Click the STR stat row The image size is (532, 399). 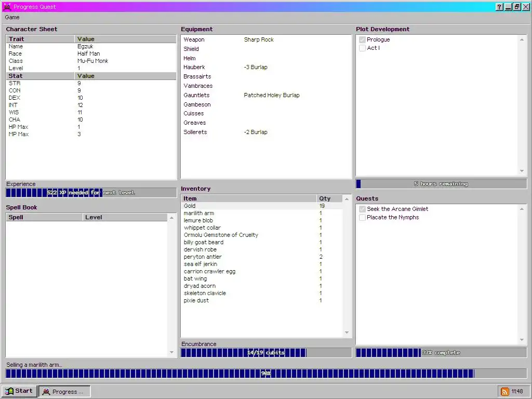[91, 84]
